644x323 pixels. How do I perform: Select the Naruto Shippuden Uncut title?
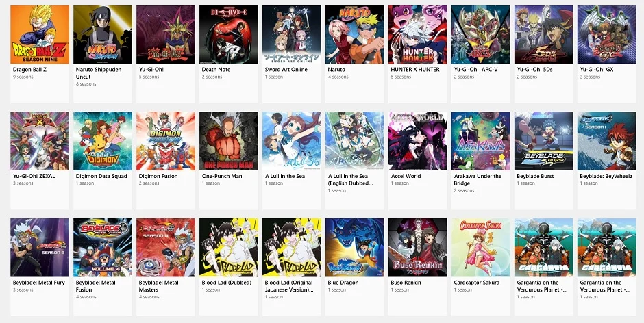coord(99,73)
